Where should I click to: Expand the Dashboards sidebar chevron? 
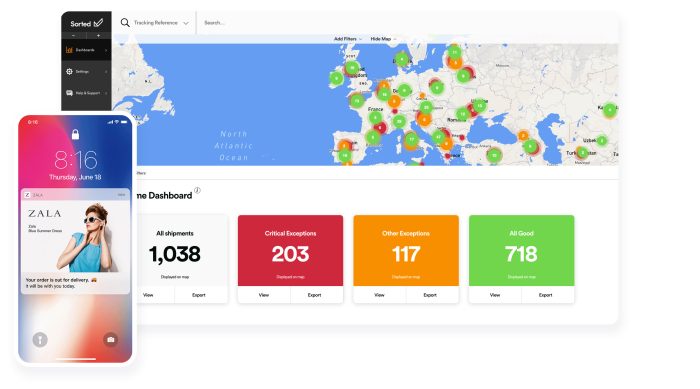106,50
